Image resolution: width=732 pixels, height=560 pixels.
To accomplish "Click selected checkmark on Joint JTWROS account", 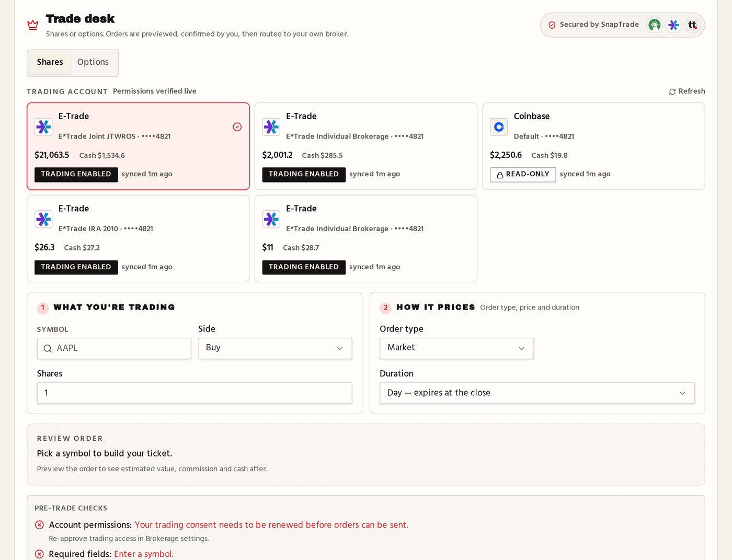I will click(237, 127).
